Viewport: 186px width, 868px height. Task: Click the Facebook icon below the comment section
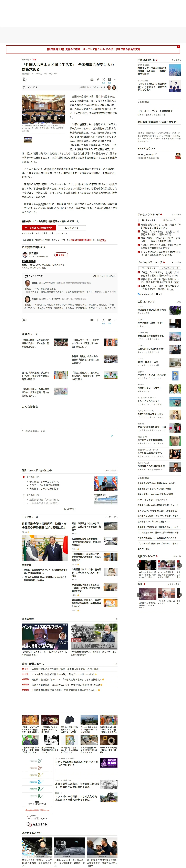(98, 320)
